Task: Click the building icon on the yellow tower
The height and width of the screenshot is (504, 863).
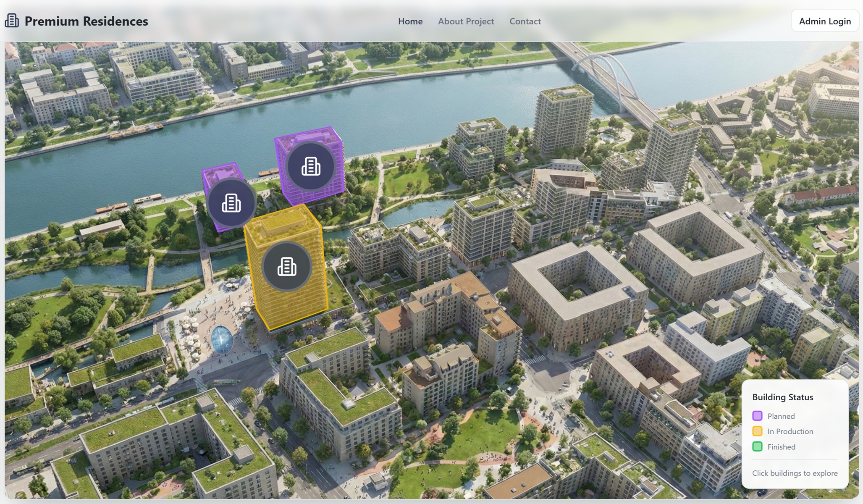Action: pyautogui.click(x=286, y=266)
